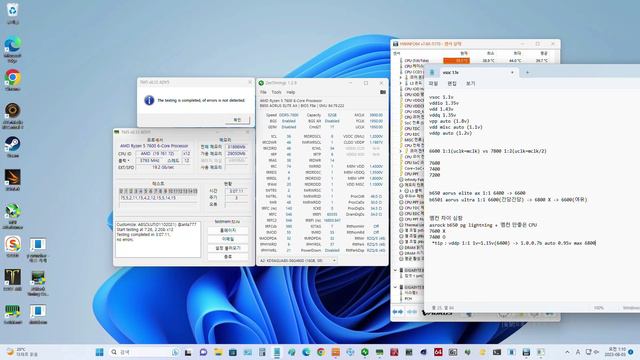Click the 최소 column header in HWiNFO

490,53
